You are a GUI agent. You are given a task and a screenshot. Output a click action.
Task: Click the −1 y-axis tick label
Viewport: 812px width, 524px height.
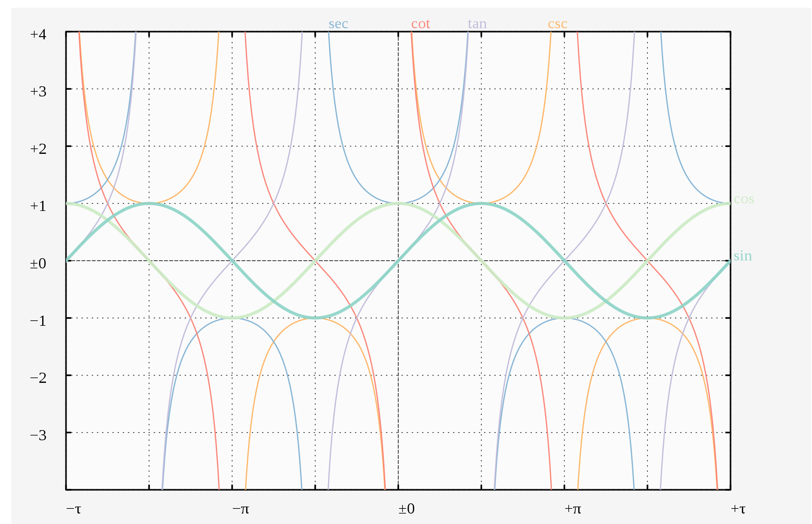pos(38,321)
